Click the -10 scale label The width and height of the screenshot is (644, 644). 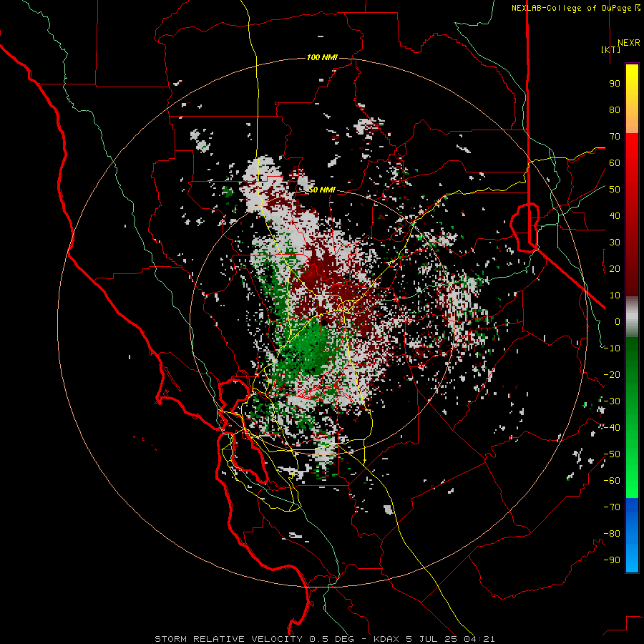tap(612, 348)
